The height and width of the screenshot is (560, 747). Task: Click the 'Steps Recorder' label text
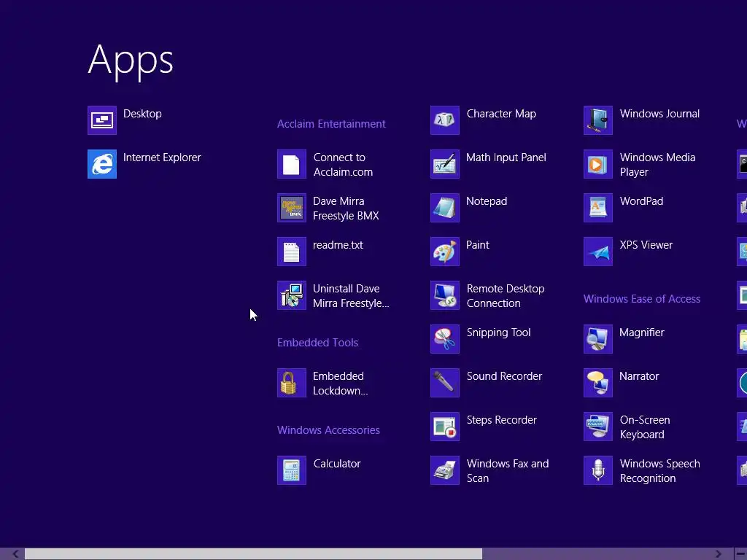502,420
